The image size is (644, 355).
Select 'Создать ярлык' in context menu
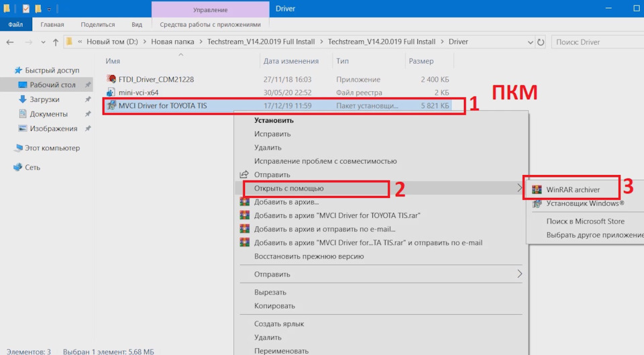[x=279, y=323]
